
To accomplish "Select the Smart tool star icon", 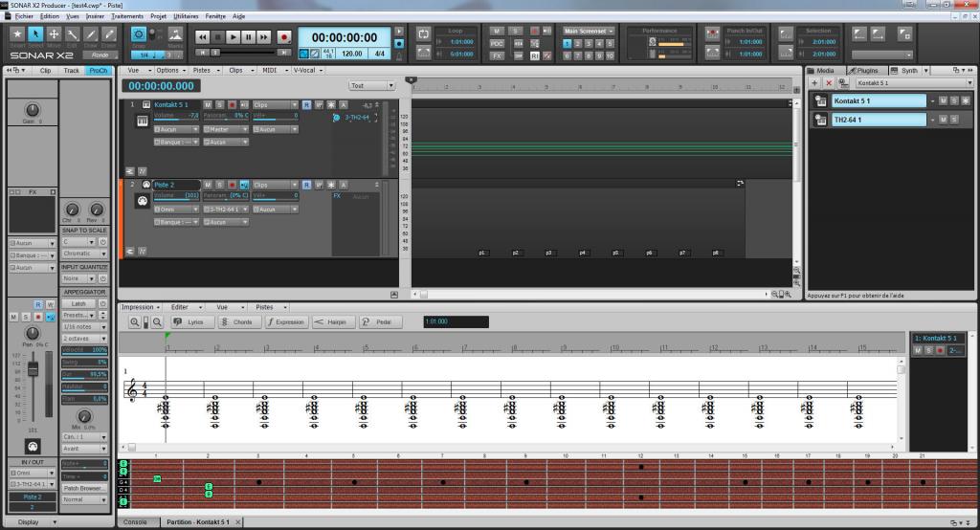I will (x=17, y=34).
